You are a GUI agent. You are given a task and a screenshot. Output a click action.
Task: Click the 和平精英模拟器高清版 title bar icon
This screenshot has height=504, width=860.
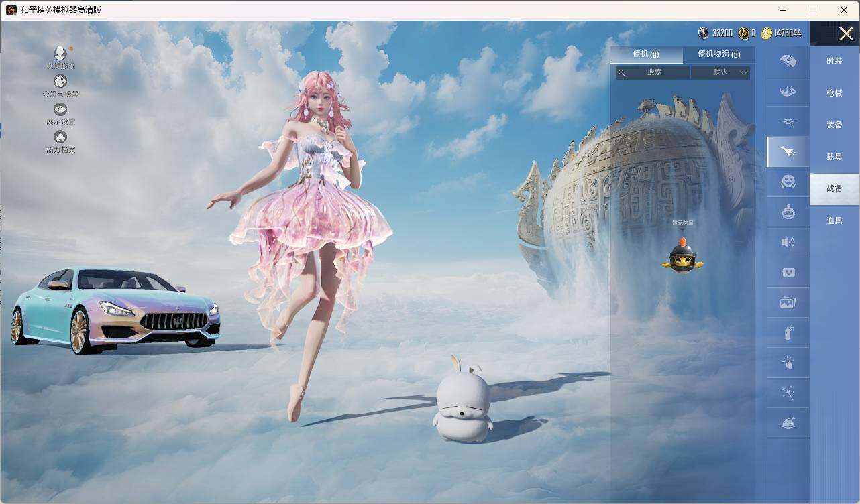[x=11, y=10]
